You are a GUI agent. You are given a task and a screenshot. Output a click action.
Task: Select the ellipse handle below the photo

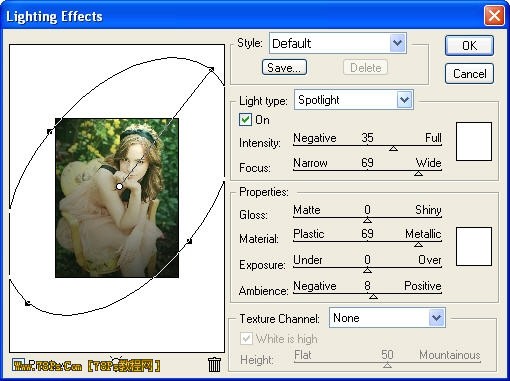28,303
